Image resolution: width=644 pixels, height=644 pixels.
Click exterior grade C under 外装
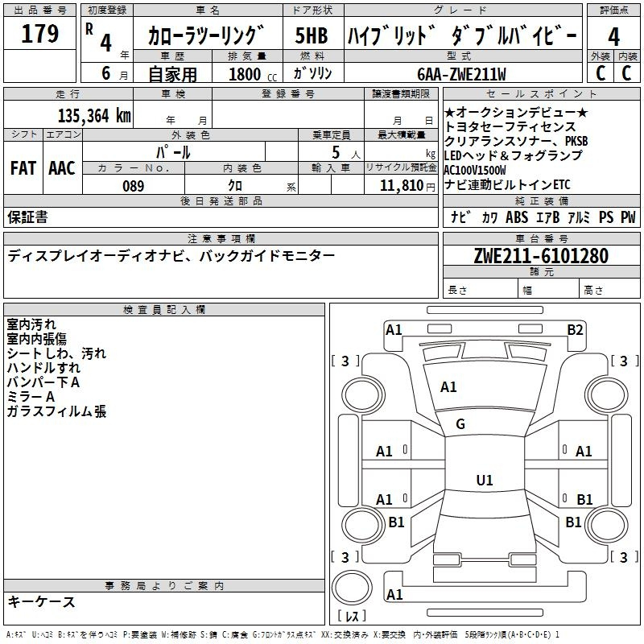point(601,73)
